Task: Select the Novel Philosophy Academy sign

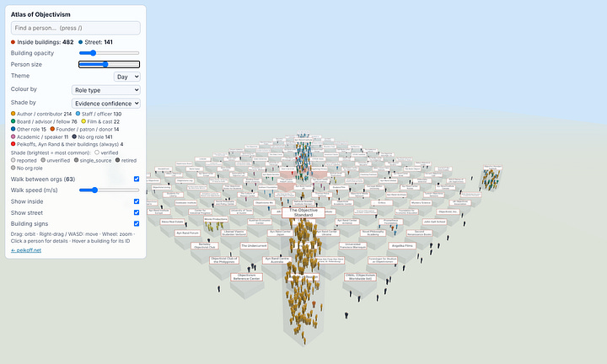Action: (x=373, y=233)
